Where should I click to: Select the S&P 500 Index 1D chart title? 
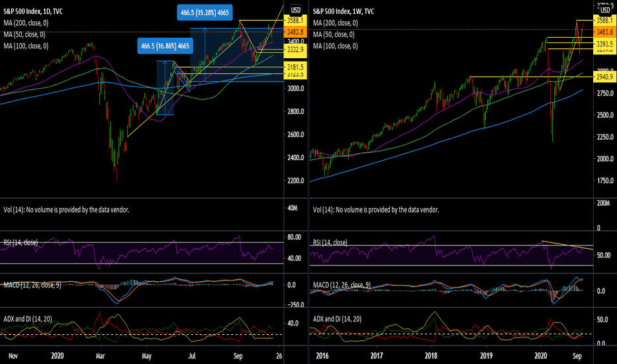[x=33, y=11]
